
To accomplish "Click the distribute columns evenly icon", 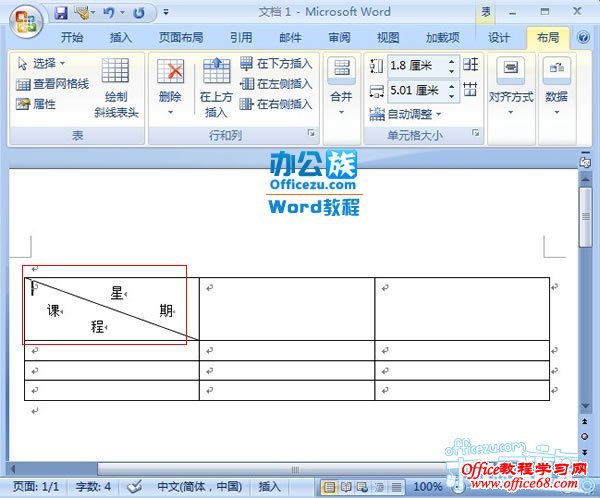I will click(x=470, y=90).
